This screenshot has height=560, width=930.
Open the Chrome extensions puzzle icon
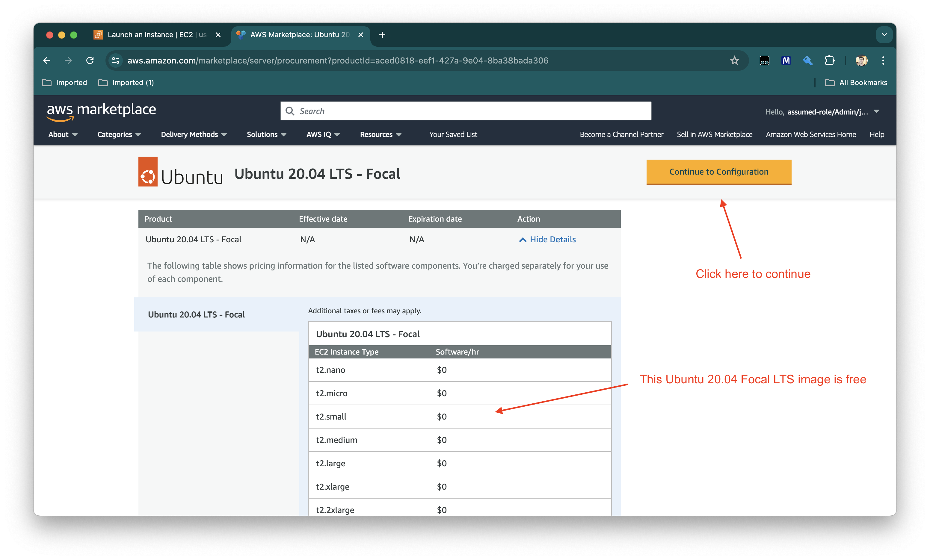[829, 60]
